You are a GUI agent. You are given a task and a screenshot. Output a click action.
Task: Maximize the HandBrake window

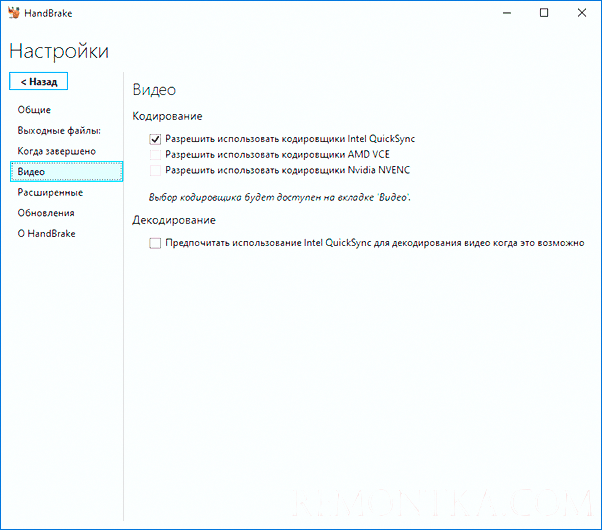click(543, 14)
